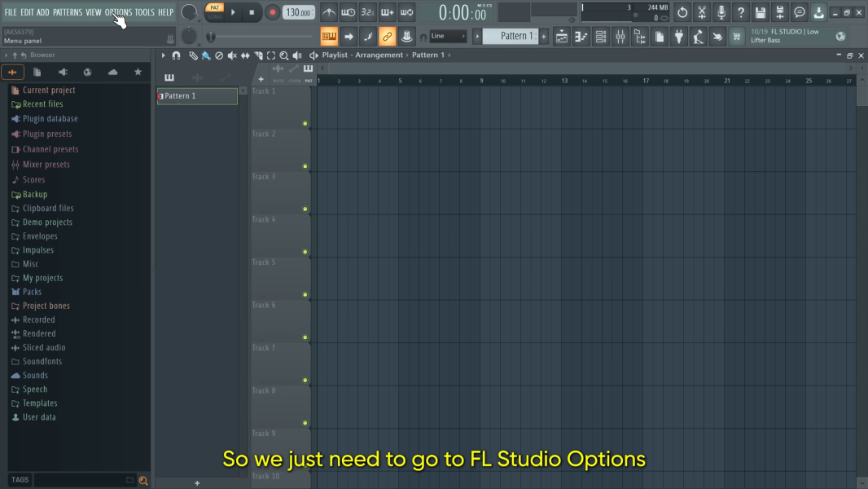Toggle blend recording overdub icon

[x=387, y=12]
